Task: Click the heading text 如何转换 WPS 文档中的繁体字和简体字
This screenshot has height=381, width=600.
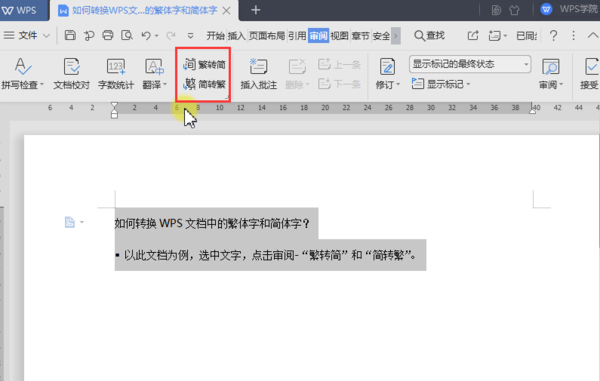Action: tap(213, 223)
